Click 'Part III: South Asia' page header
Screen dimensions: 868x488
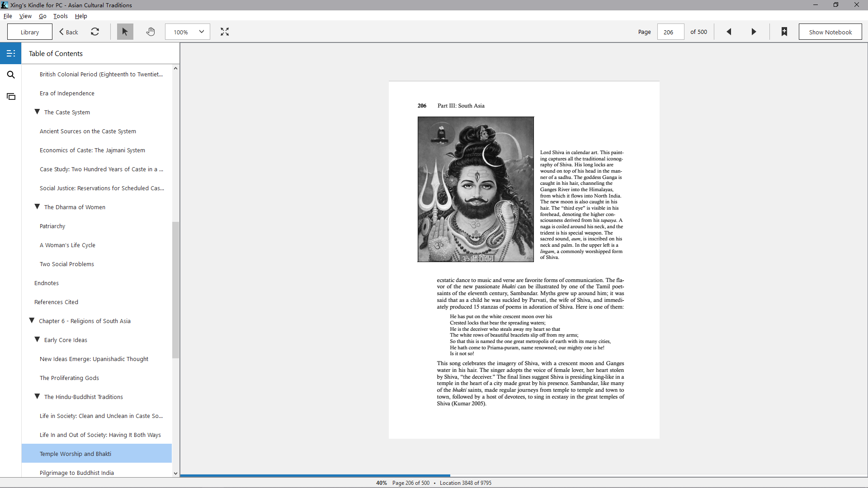click(461, 106)
